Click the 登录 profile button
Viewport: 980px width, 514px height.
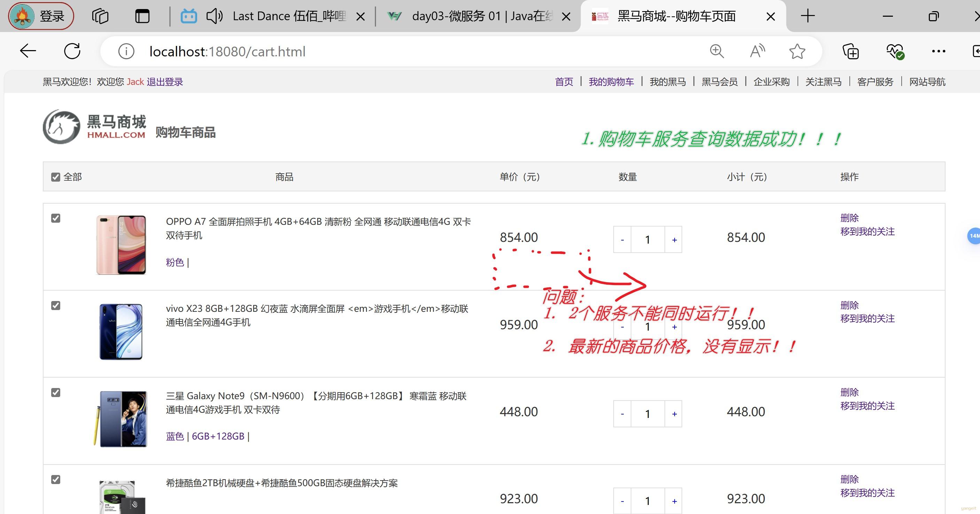point(41,16)
